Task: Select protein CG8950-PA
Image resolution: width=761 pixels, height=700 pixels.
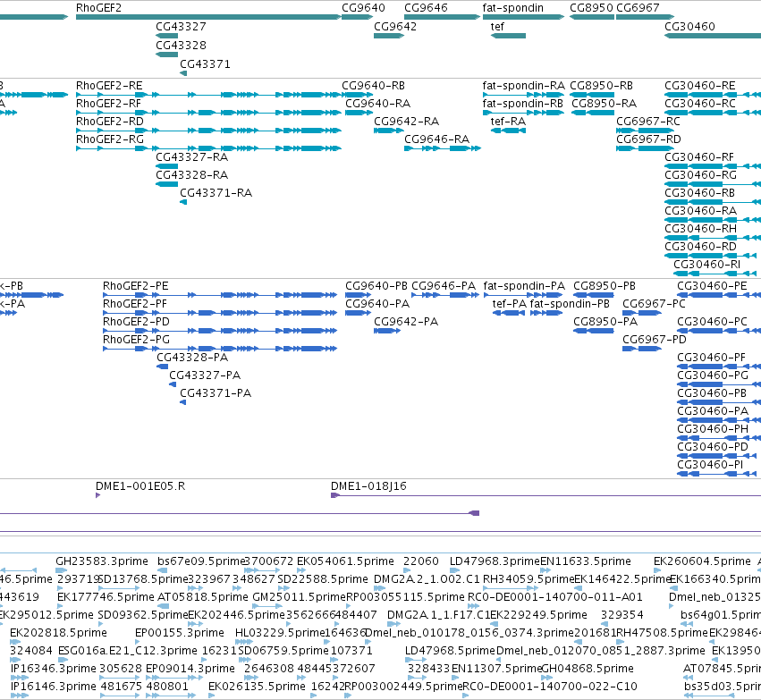Action: tap(605, 322)
